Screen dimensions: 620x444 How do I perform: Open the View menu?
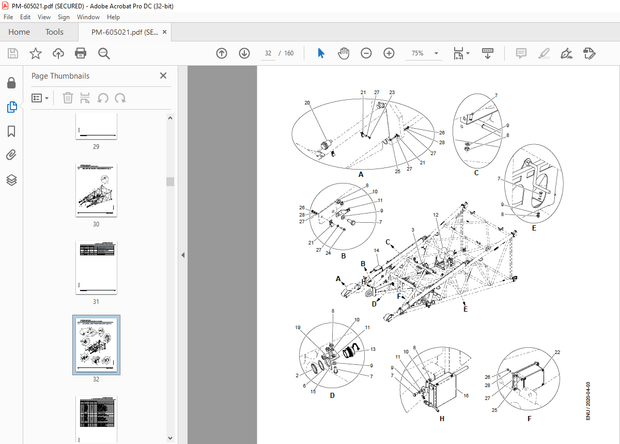(44, 17)
